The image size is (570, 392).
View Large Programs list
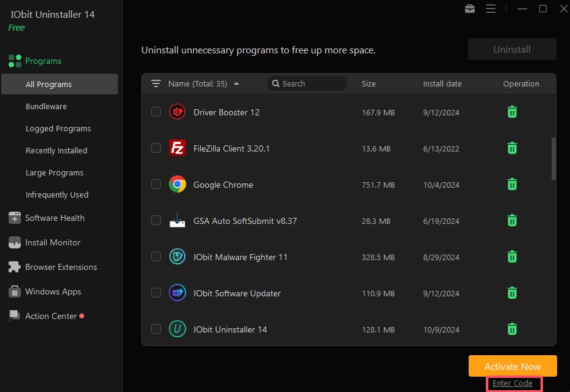(x=55, y=173)
